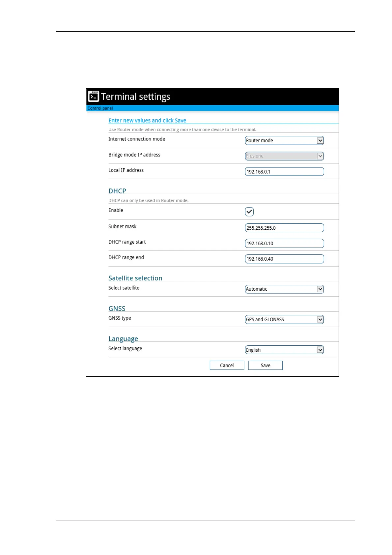Click the 'GNSS' section heading
This screenshot has width=392, height=555.
tap(117, 308)
